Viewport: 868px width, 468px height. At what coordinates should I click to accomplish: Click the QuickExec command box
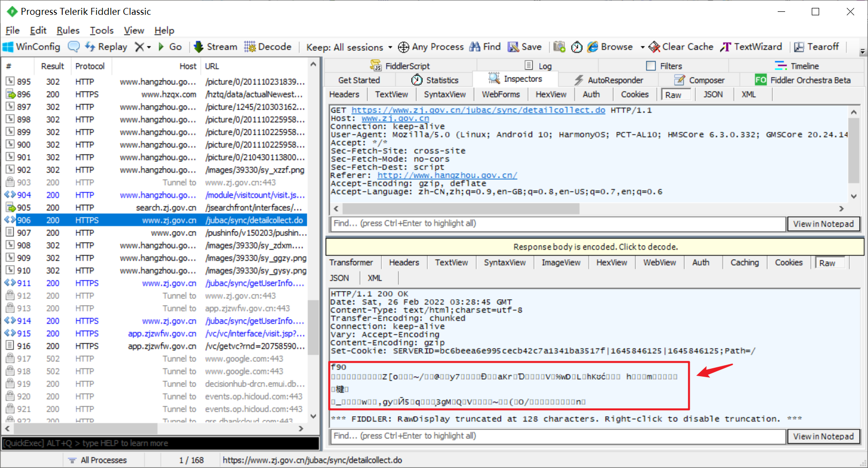point(160,443)
